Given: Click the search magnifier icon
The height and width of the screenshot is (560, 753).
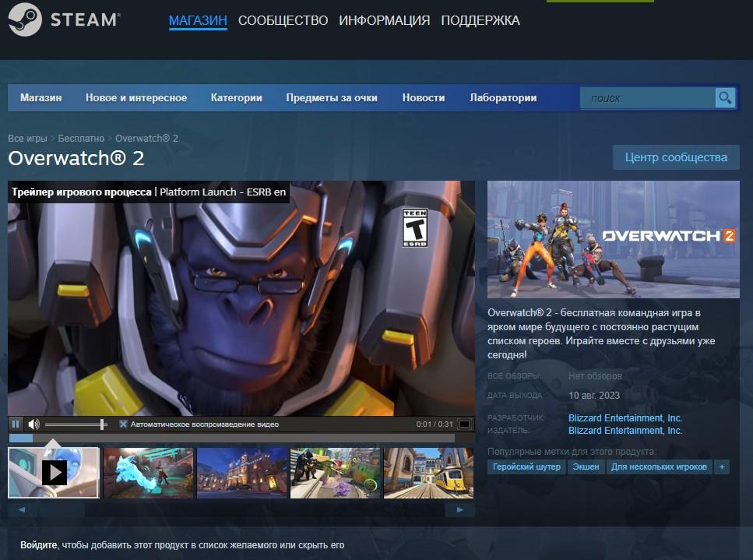Looking at the screenshot, I should pos(725,98).
